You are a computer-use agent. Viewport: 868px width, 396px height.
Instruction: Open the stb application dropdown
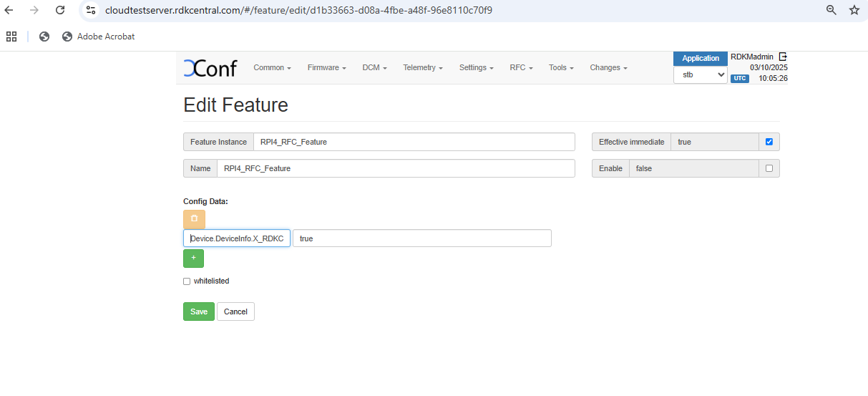(x=700, y=74)
